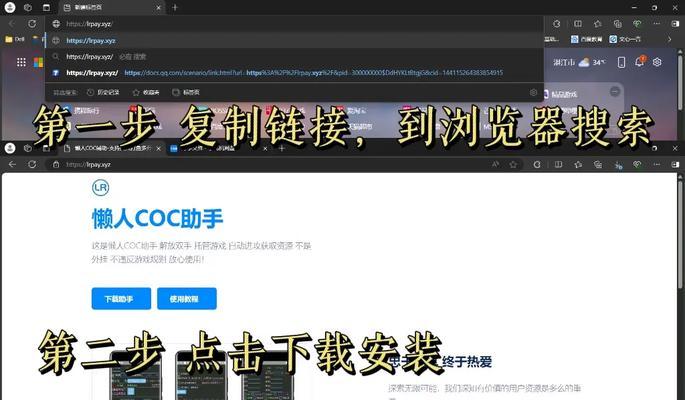Toggle the sidebar icon in the lower browser
Image resolution: width=685 pixels, height=400 pixels.
675,165
